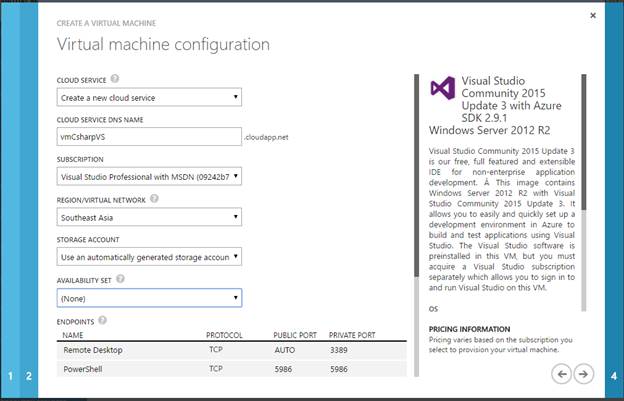Open the Storage Account dropdown
The image size is (624, 401).
(149, 257)
